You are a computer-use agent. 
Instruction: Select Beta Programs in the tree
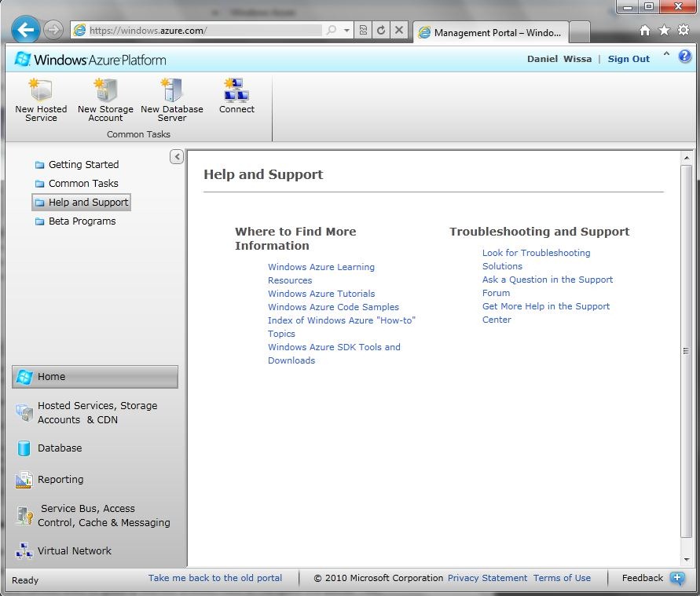click(75, 221)
